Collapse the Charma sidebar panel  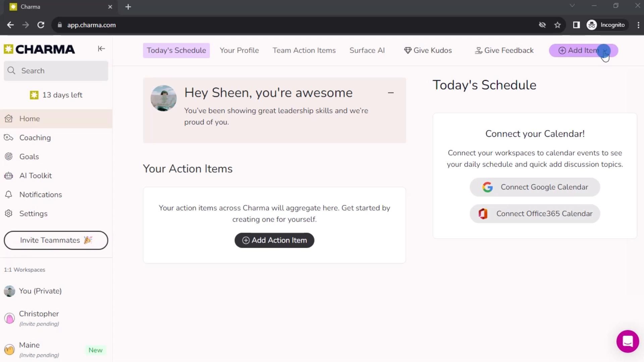pyautogui.click(x=101, y=49)
